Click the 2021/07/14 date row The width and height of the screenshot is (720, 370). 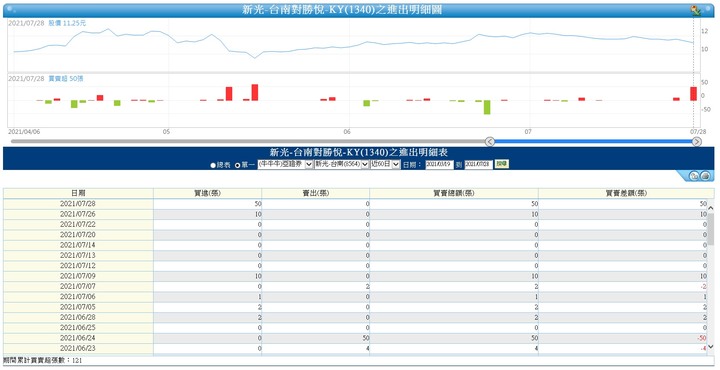[78, 245]
